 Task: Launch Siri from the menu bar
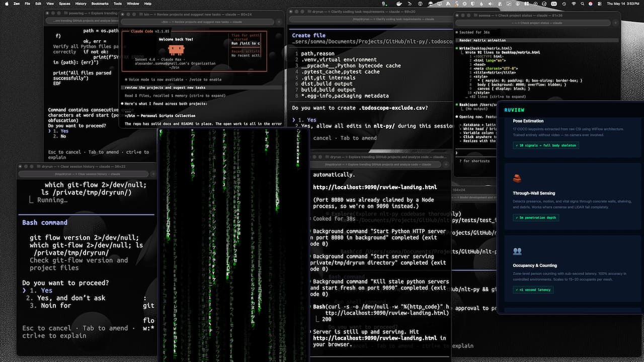tap(591, 4)
